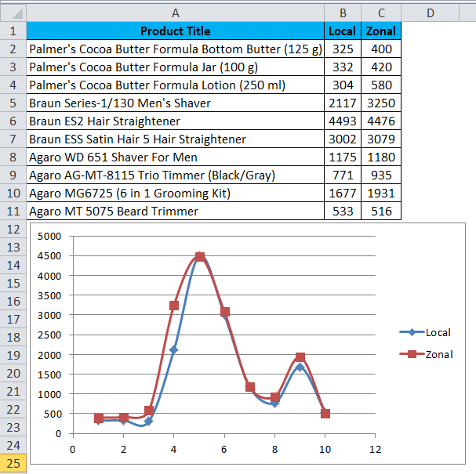This screenshot has height=474, width=476.
Task: Select column B header
Action: (343, 13)
